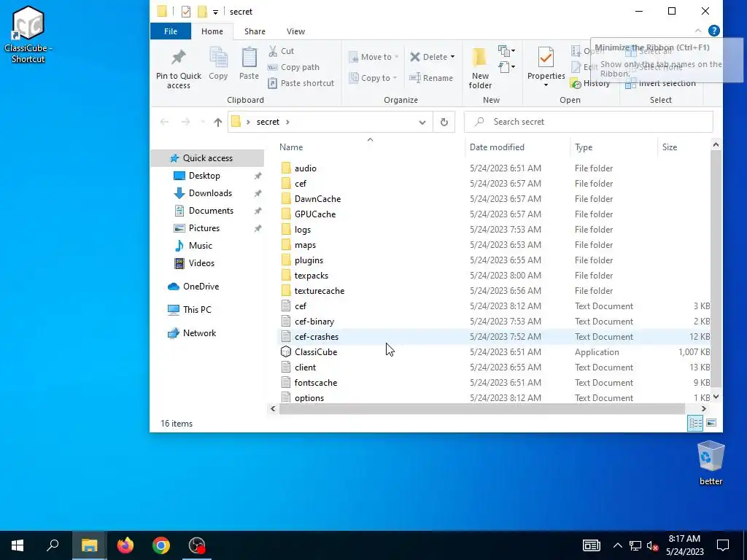Open the Copy to dropdown
This screenshot has width=747, height=560.
373,77
